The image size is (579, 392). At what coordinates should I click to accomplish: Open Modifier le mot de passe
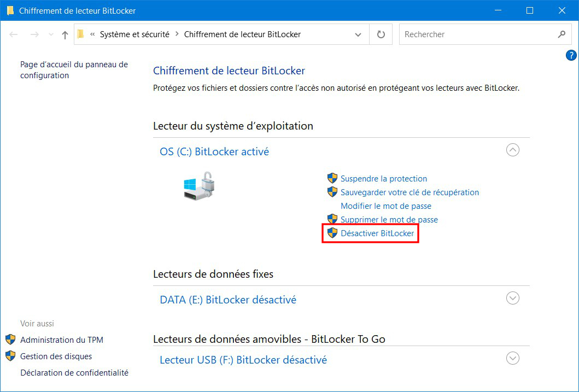(x=386, y=206)
